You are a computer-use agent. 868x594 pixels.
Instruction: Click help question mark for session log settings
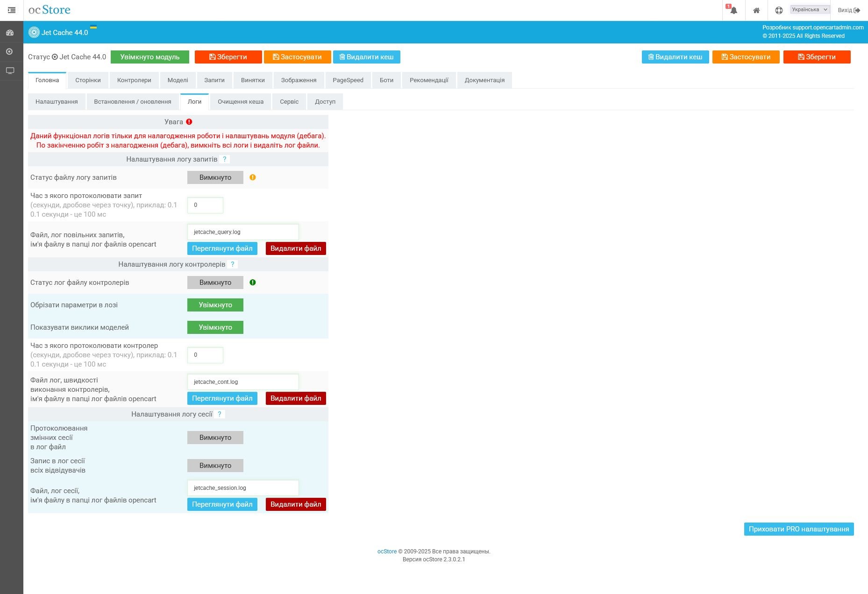click(220, 414)
